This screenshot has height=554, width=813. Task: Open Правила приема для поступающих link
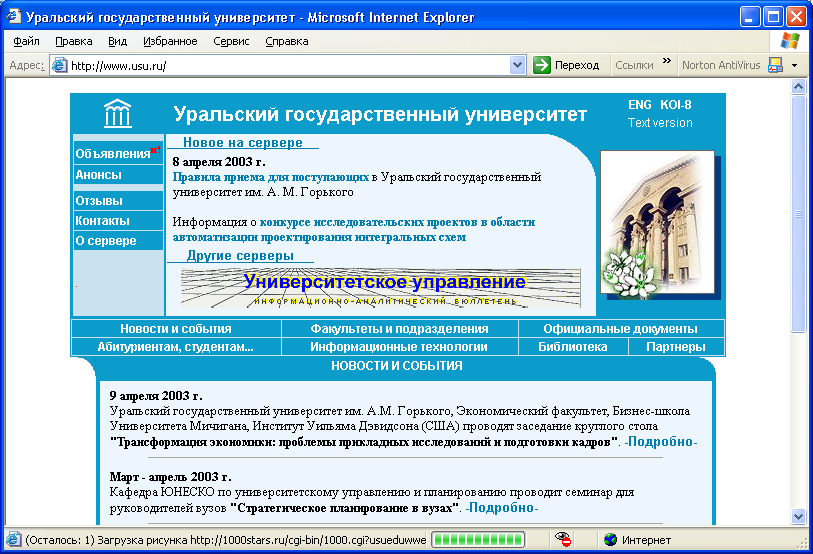(x=271, y=177)
